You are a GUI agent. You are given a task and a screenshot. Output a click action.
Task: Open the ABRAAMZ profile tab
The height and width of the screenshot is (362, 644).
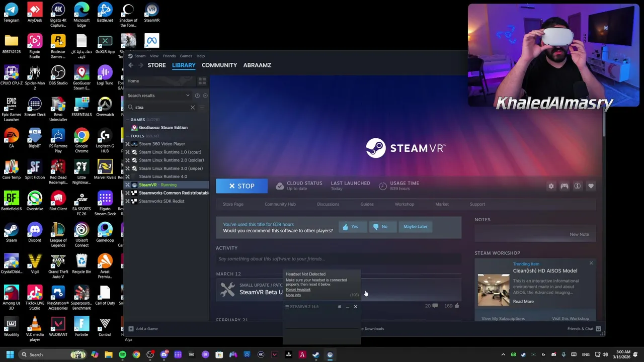pos(257,65)
